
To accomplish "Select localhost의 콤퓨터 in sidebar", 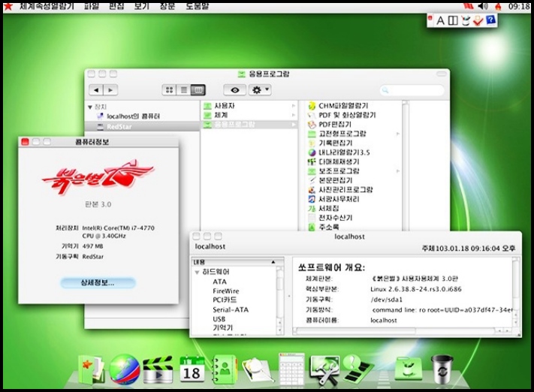I will 133,116.
